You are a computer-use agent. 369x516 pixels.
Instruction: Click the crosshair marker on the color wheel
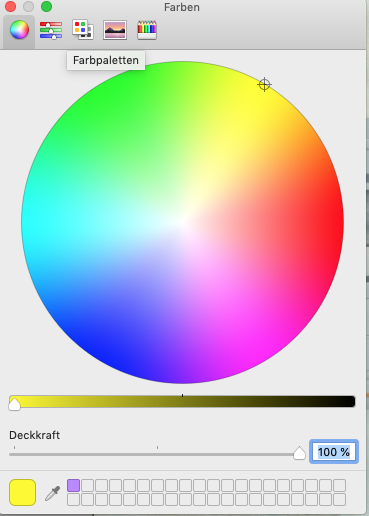[264, 85]
